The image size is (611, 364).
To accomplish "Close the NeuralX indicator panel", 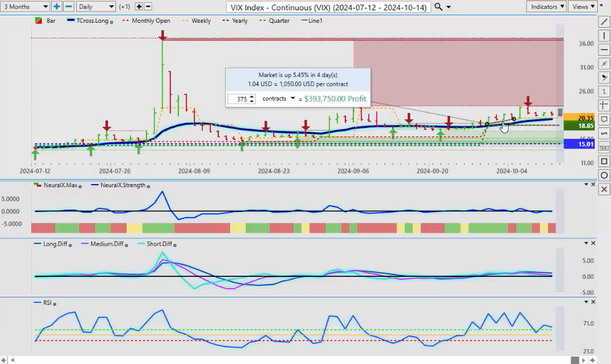I will pyautogui.click(x=594, y=185).
